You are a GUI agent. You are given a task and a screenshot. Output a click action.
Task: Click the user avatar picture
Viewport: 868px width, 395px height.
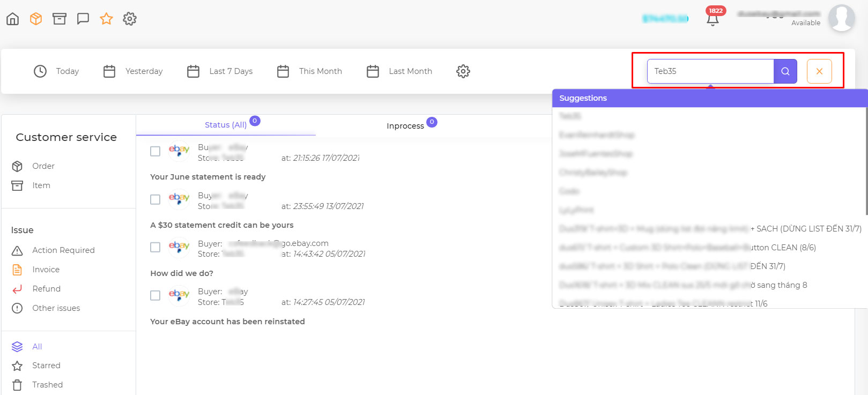[841, 18]
